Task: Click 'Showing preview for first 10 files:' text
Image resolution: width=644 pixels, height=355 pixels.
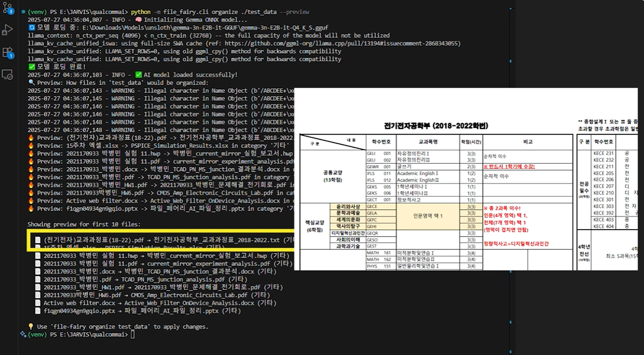Action: pyautogui.click(x=85, y=225)
